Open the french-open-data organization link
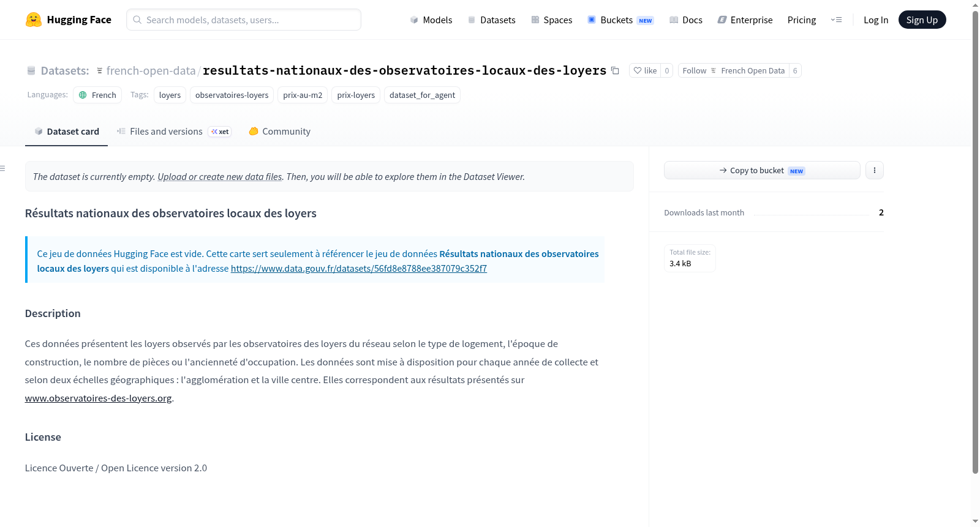The image size is (980, 527). (x=151, y=70)
